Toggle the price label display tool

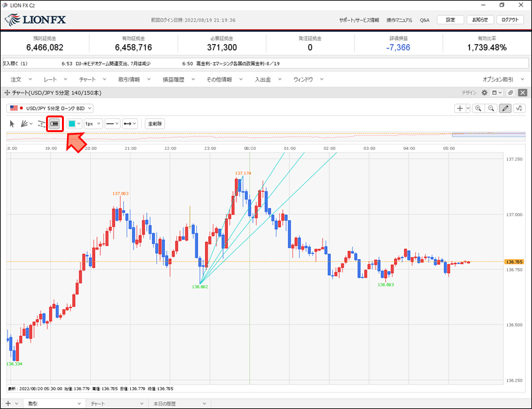tap(55, 124)
